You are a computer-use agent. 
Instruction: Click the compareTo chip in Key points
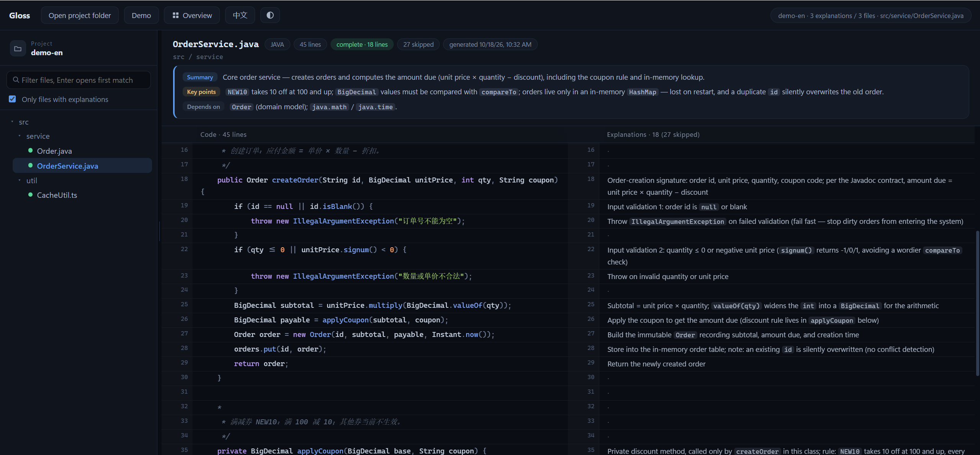pos(499,92)
